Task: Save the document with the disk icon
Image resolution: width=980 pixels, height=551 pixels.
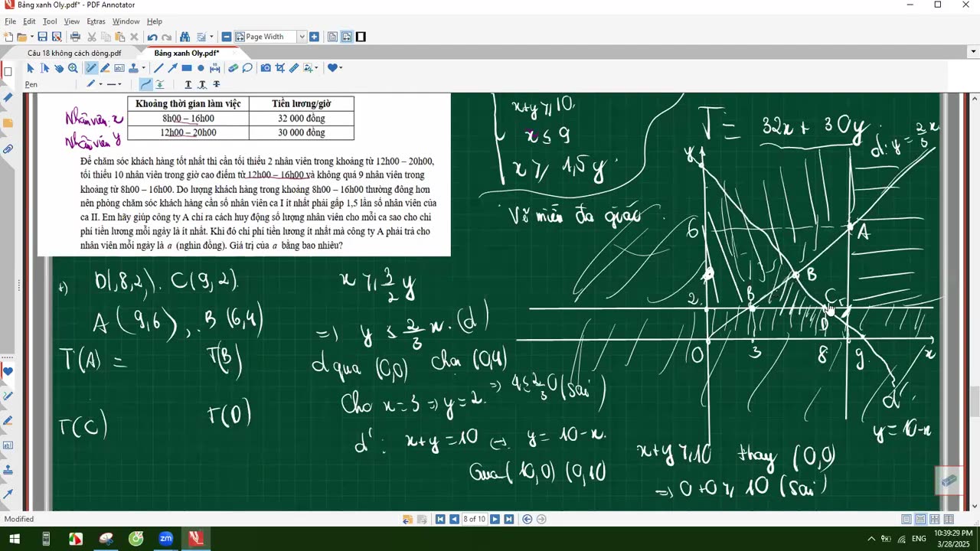Action: 43,37
